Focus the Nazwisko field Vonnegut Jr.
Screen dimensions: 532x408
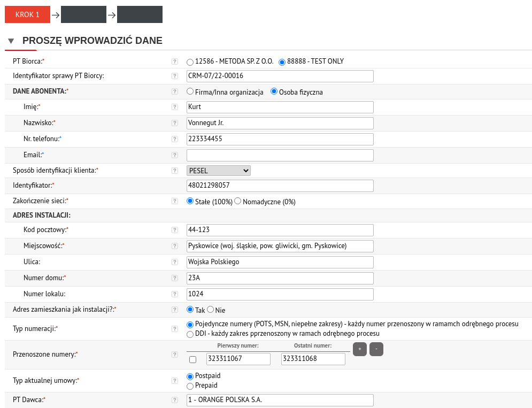coord(280,123)
